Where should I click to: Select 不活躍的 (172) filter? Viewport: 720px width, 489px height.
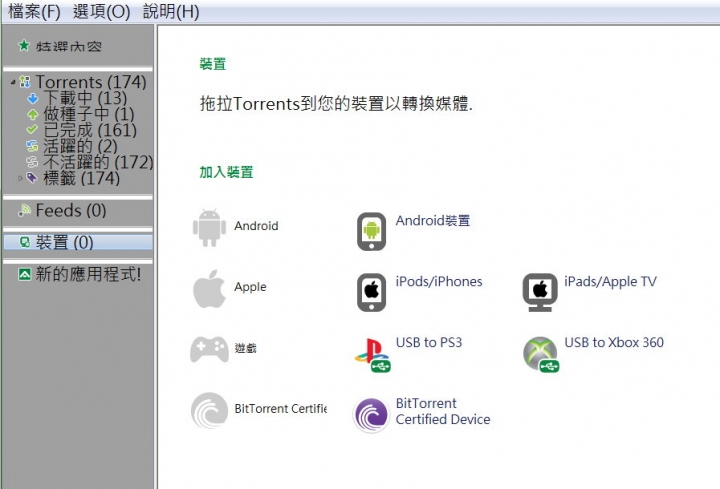(98, 162)
